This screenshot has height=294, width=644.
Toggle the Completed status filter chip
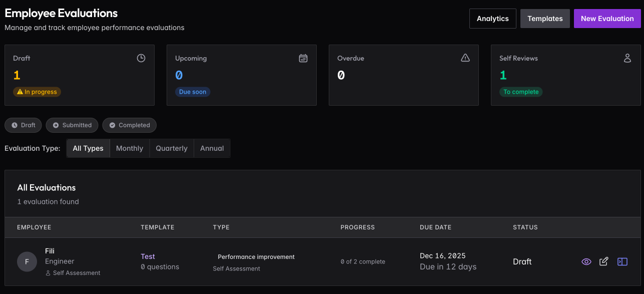click(x=129, y=125)
